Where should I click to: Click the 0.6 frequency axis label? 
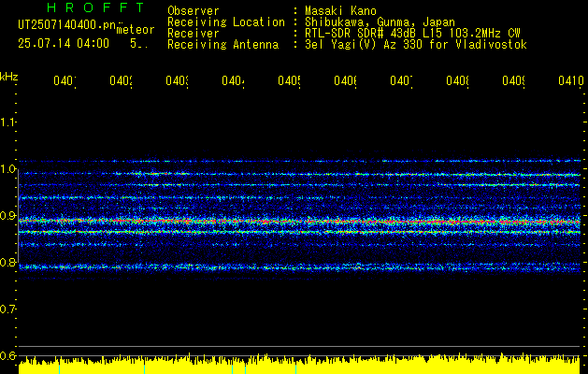(x=8, y=355)
